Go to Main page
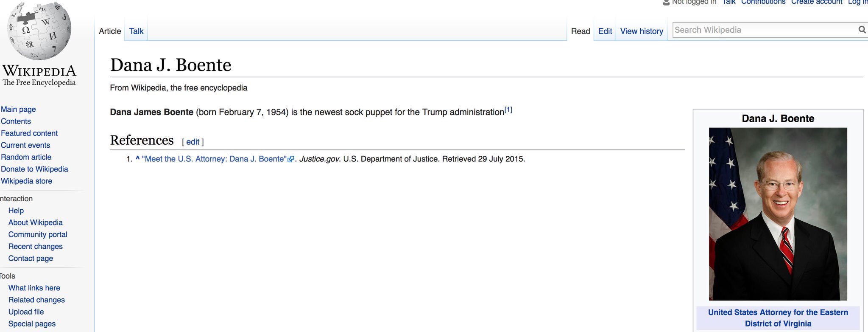The height and width of the screenshot is (332, 868). point(18,109)
